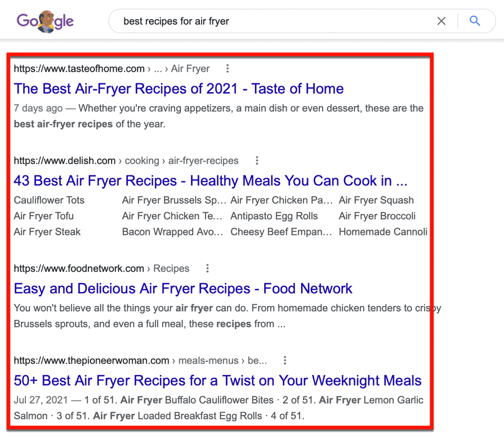Open the three-dot menu for the Food Network result
This screenshot has width=504, height=438.
click(208, 268)
